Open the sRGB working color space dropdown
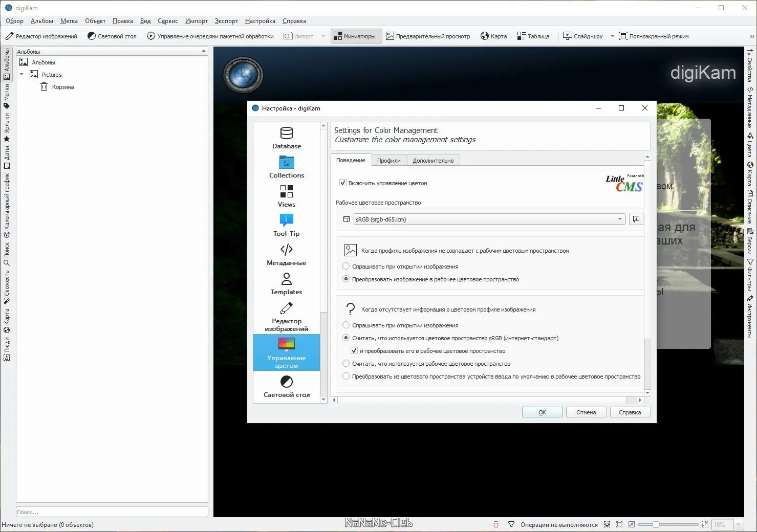 click(x=489, y=219)
